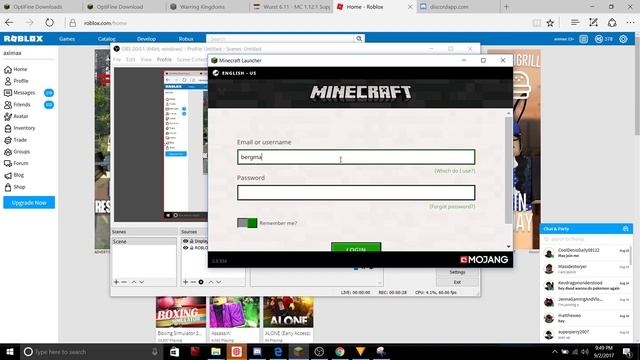Toggle Display source visibility eye in OBS
The width and height of the screenshot is (640, 360).
click(x=186, y=241)
